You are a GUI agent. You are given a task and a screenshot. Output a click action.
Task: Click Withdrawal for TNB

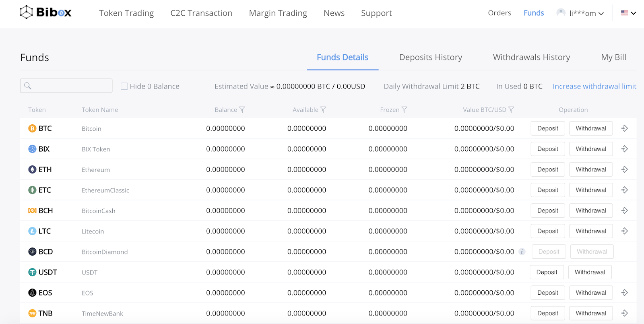tap(591, 313)
